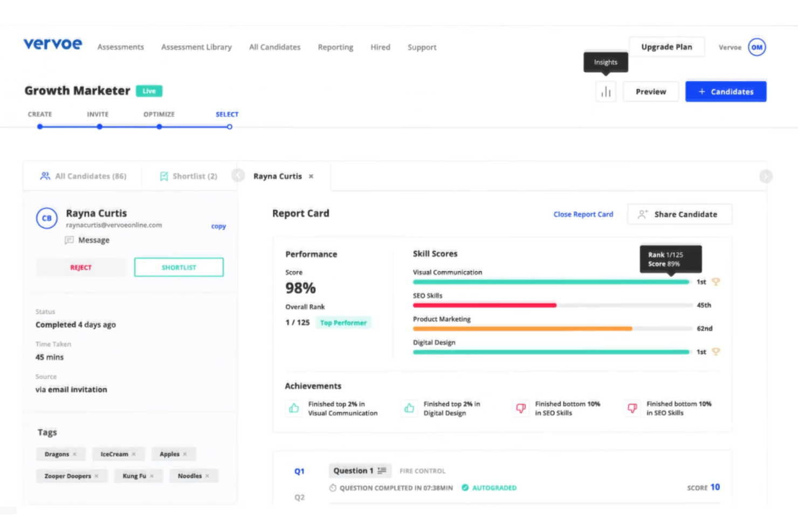The image size is (798, 532).
Task: Close the Rayna Curtis tab
Action: (x=311, y=176)
